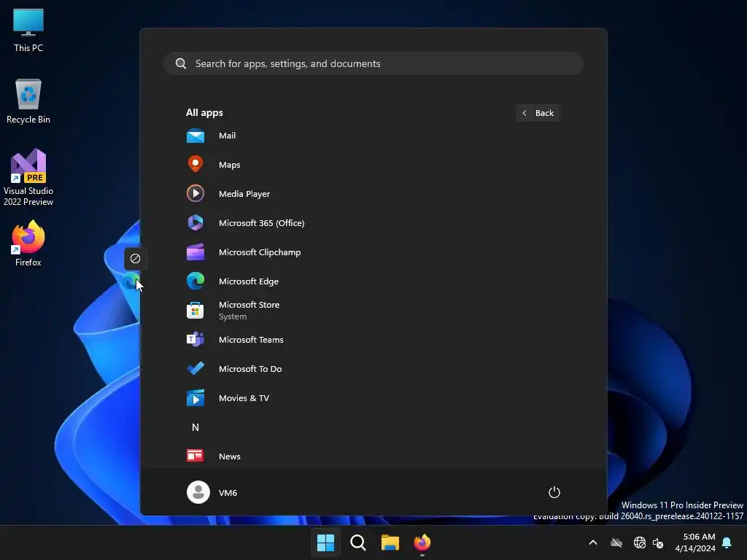Click the muted volume tray icon

[659, 542]
